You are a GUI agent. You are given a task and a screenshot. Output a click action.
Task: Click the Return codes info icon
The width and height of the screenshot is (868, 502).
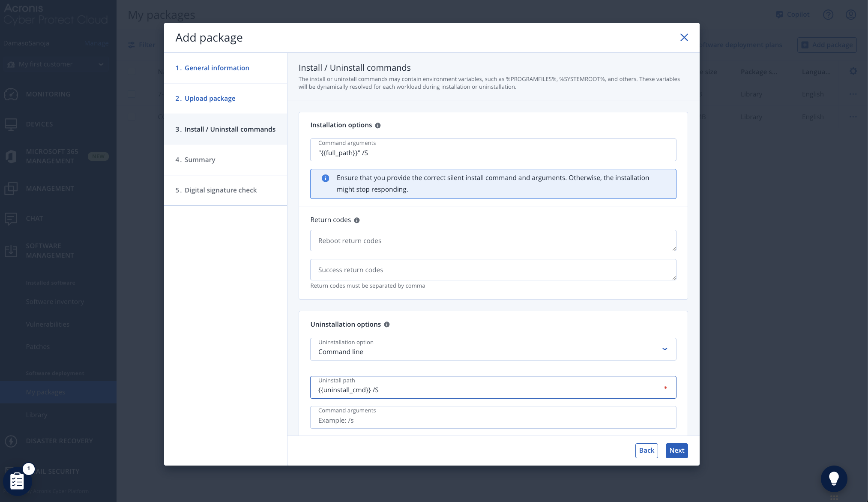[x=356, y=220]
